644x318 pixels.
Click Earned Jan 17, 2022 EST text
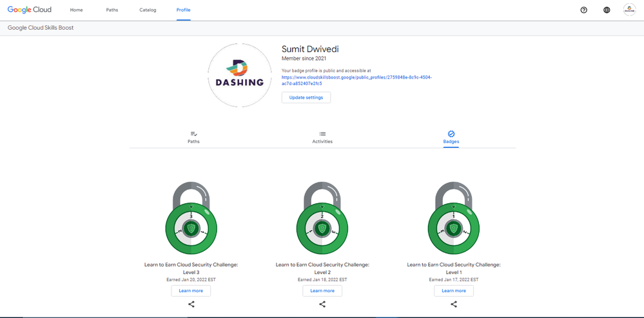coord(454,279)
